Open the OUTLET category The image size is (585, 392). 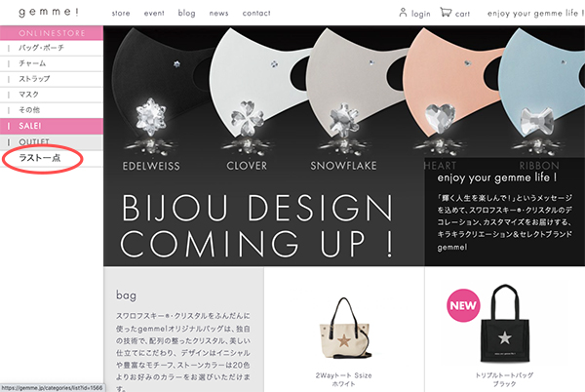(52, 141)
